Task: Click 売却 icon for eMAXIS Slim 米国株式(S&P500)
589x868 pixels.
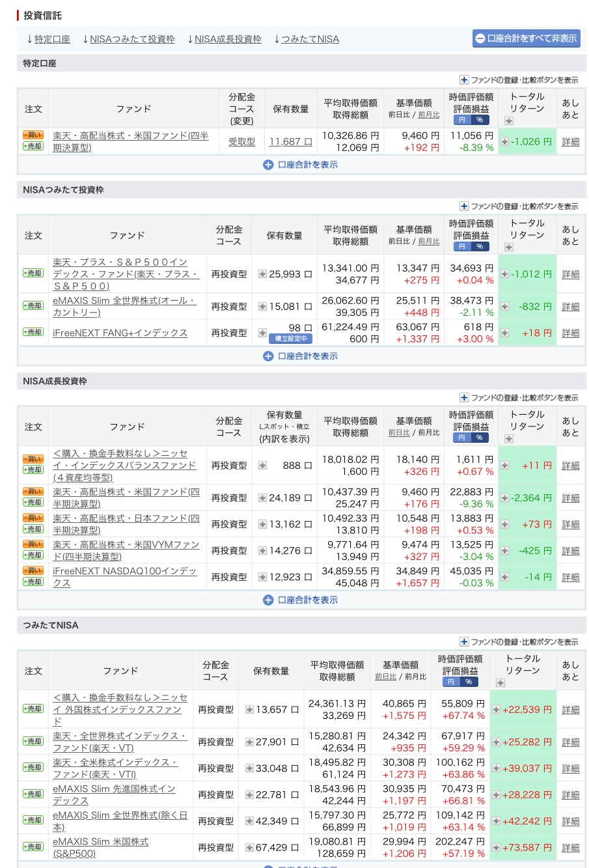Action: point(33,847)
